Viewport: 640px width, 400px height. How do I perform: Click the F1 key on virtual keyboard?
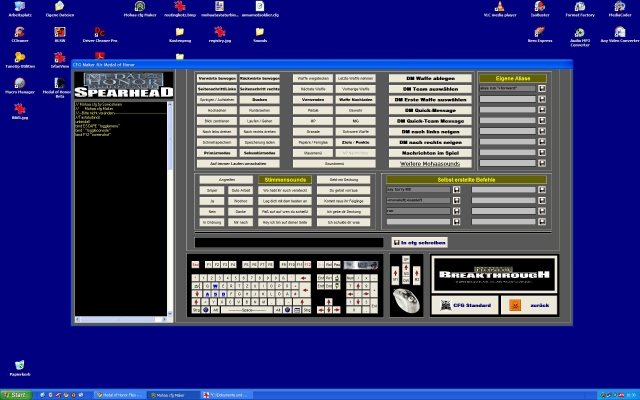(209, 265)
